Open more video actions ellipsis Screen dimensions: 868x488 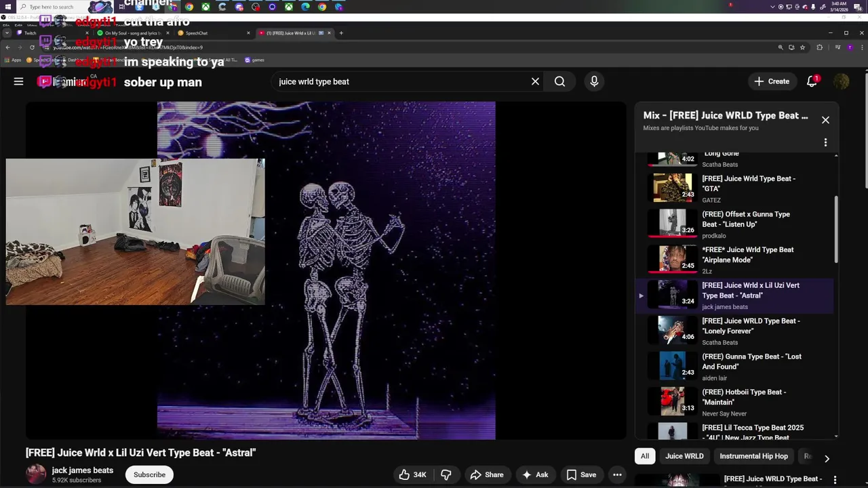click(x=617, y=474)
